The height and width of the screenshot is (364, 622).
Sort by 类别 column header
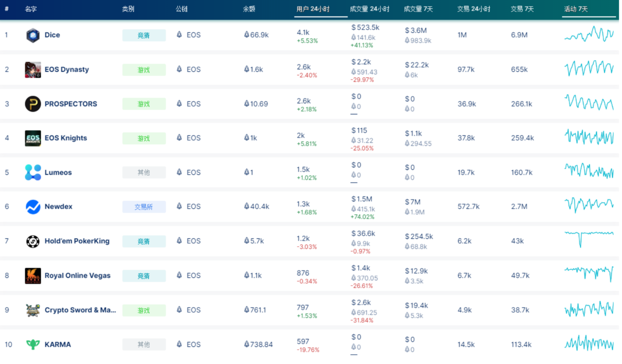coord(128,9)
